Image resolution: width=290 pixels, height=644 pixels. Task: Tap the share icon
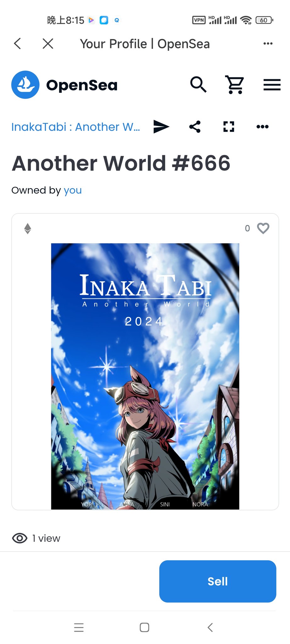coord(195,127)
